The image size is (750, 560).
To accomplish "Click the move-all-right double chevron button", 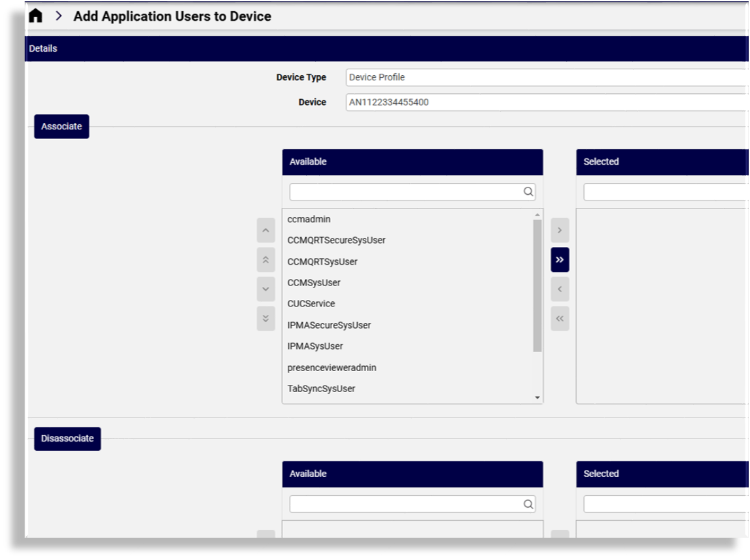I will click(x=560, y=259).
